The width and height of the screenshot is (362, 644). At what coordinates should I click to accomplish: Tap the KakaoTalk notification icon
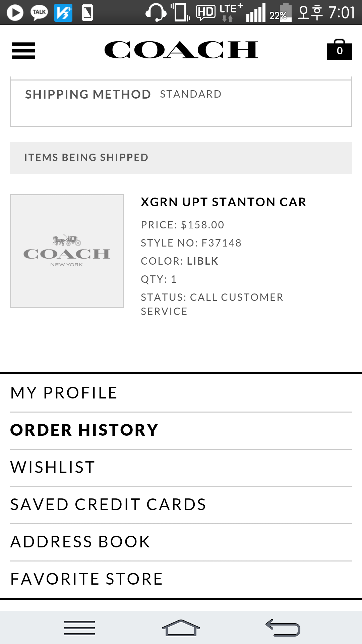click(x=39, y=13)
